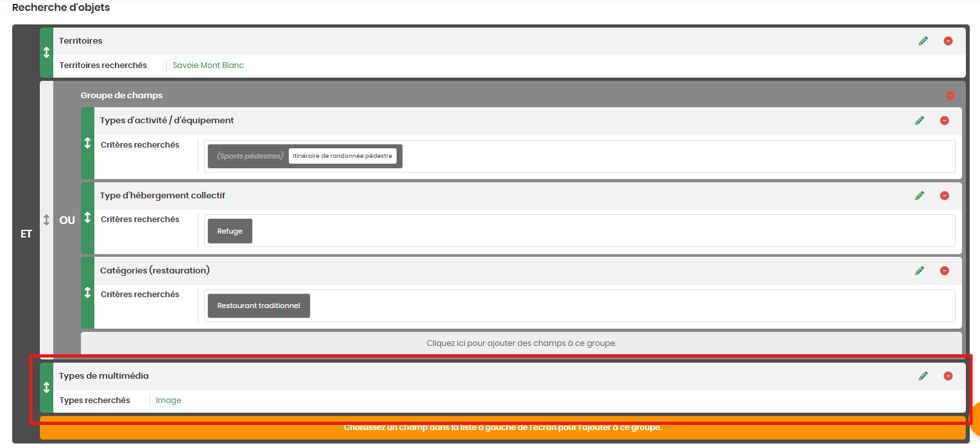The image size is (980, 448).
Task: Select the Refuge criterion tag
Action: tap(230, 231)
